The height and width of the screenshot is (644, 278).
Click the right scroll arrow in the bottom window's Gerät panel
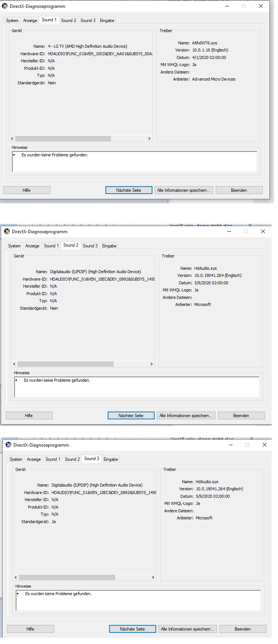click(x=153, y=578)
